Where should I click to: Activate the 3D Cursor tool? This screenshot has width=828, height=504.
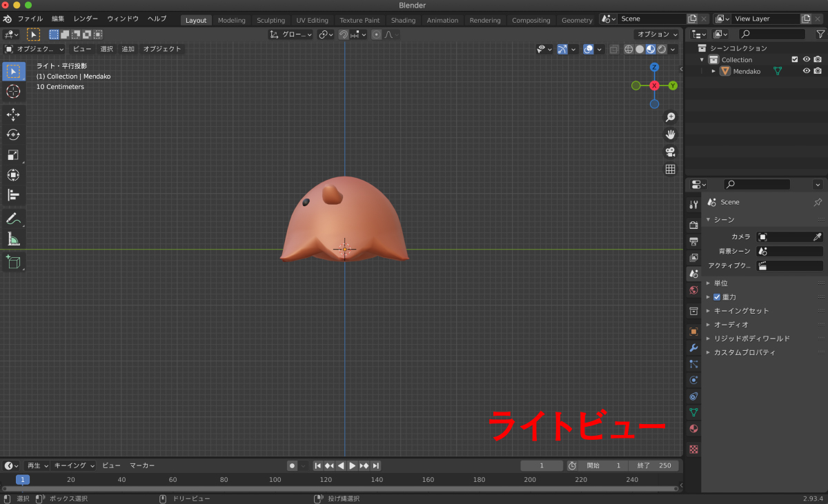[13, 92]
